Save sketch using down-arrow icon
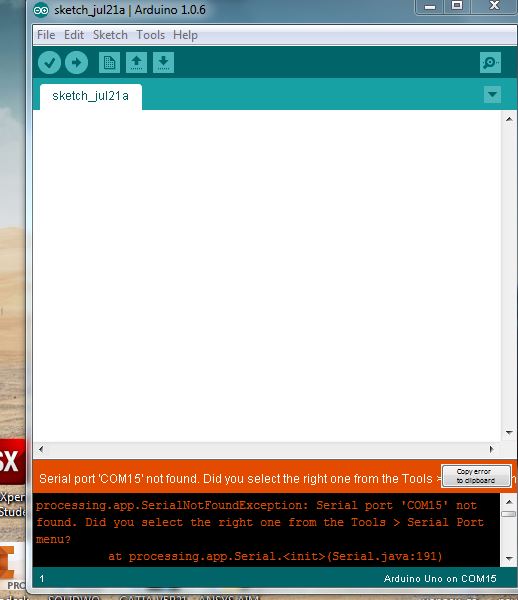This screenshot has height=600, width=518. tap(164, 62)
